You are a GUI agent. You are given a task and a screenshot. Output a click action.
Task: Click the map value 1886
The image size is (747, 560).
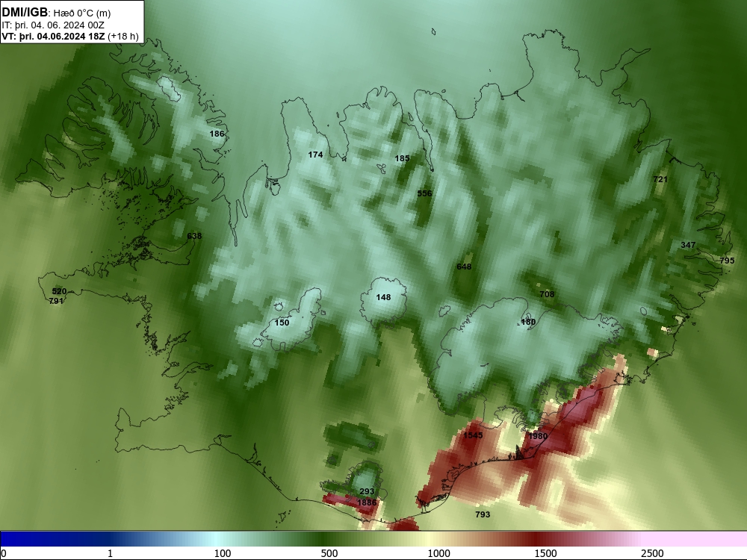pyautogui.click(x=367, y=503)
